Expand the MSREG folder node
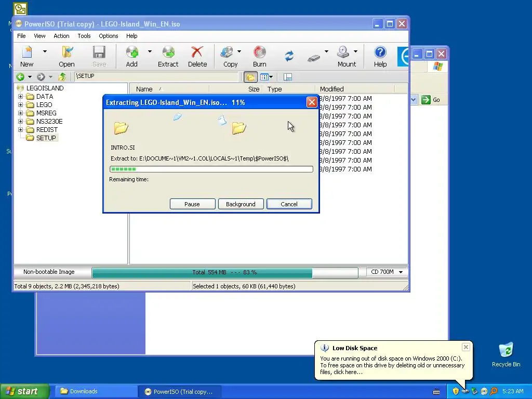 20,113
